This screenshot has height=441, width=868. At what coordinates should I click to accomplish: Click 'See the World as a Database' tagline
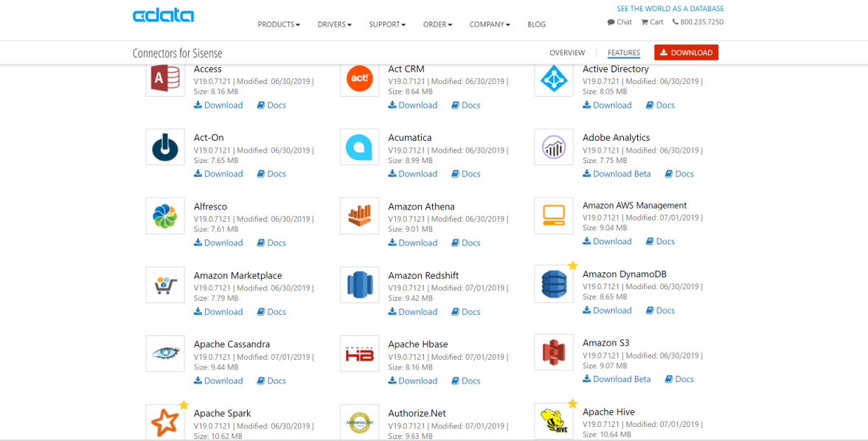coord(670,9)
